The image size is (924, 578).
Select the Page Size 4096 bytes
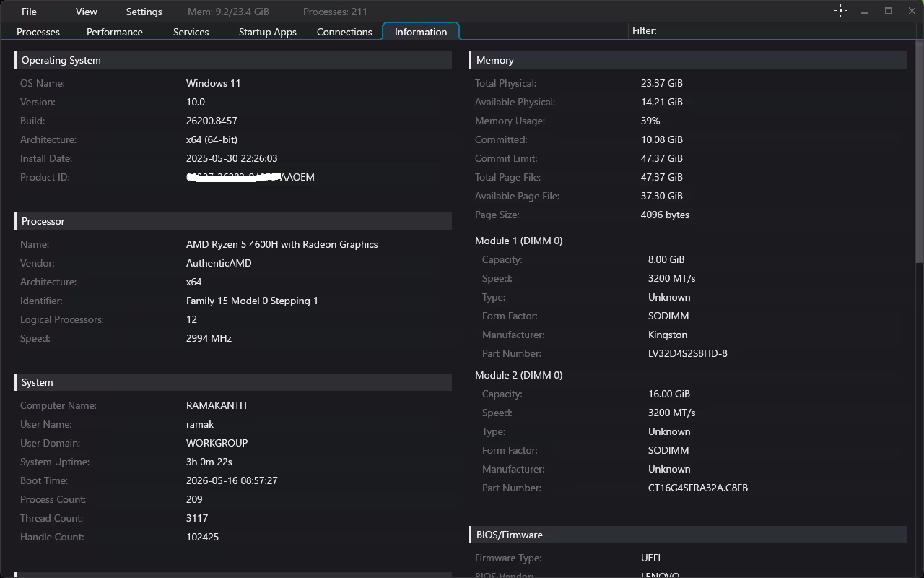pos(665,215)
